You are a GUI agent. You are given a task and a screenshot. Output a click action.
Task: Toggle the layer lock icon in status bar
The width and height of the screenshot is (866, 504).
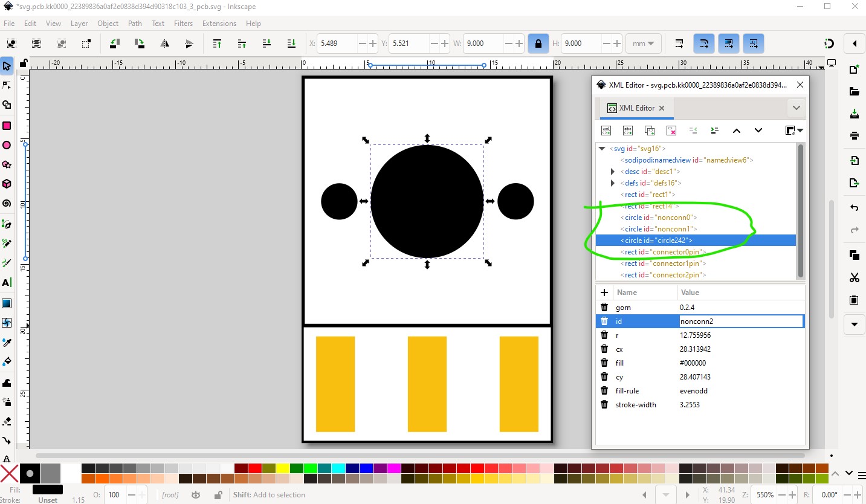(218, 495)
